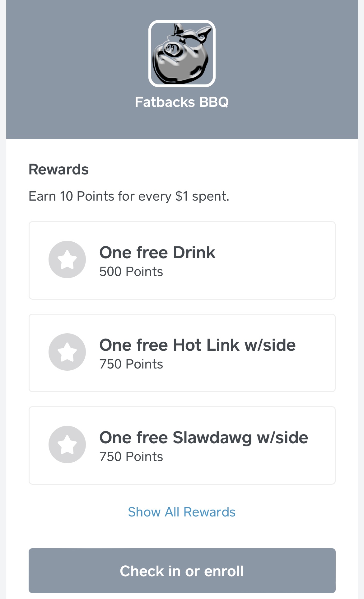Click the 750 Points label under Slawdawg
The width and height of the screenshot is (364, 599).
131,457
